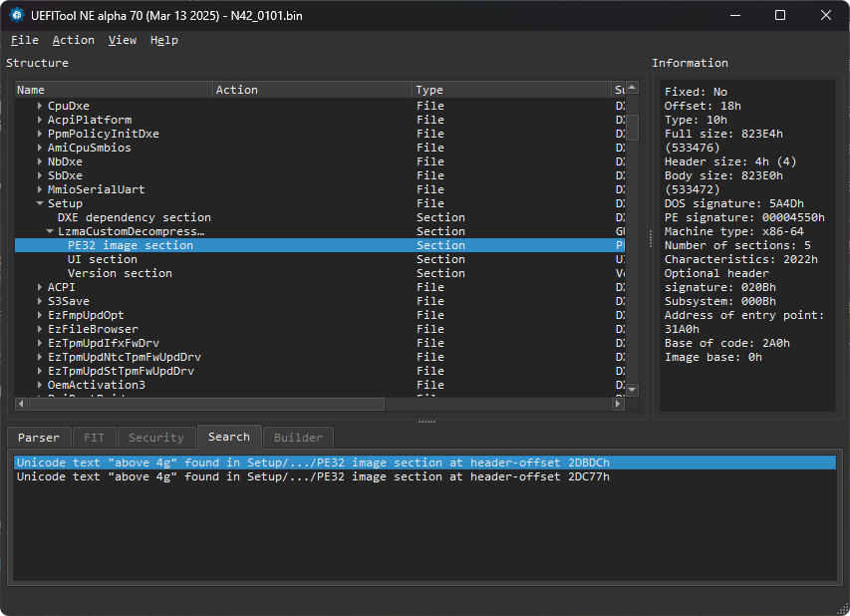Click the UEFITool app icon in title bar

pyautogui.click(x=17, y=15)
